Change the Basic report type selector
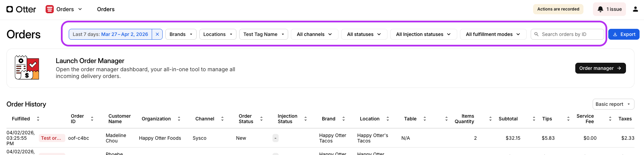This screenshot has height=155, width=644. pyautogui.click(x=613, y=104)
